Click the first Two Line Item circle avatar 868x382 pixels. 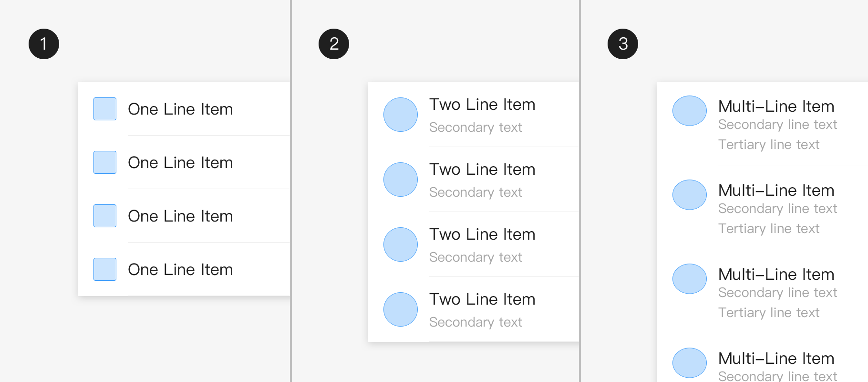pyautogui.click(x=401, y=115)
